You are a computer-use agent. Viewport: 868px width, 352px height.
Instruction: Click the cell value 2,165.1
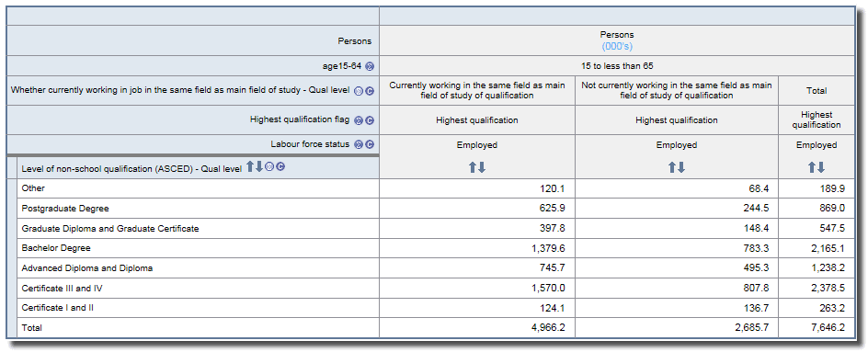click(x=828, y=248)
